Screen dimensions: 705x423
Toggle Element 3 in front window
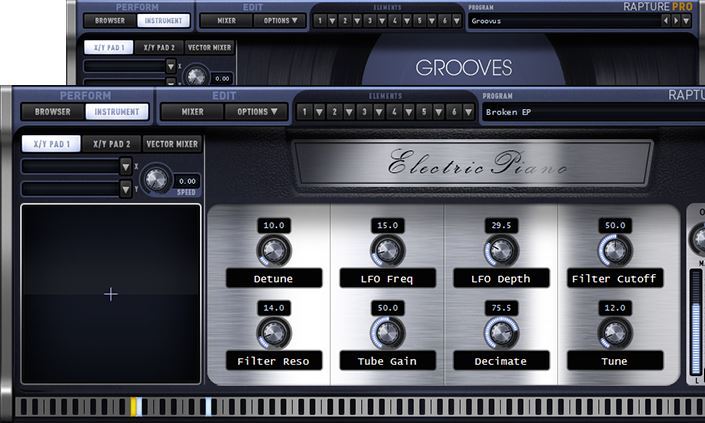point(364,111)
